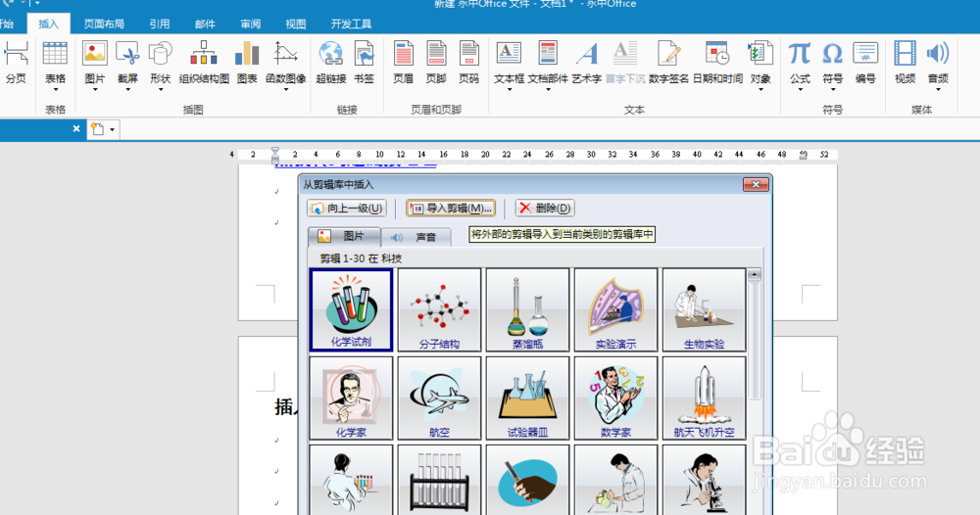Screen dimensions: 980x515
Task: Click the 向上一级(U) button
Action: (347, 208)
